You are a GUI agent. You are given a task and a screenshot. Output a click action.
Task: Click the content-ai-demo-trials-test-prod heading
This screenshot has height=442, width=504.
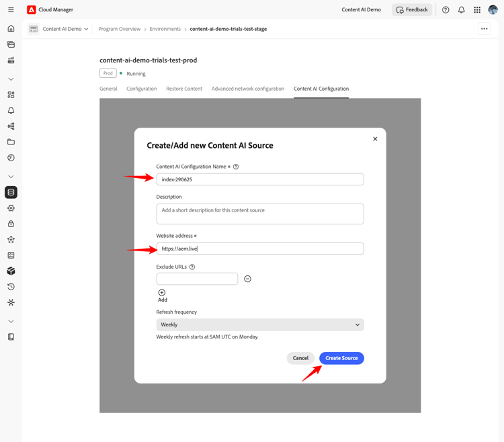(149, 60)
